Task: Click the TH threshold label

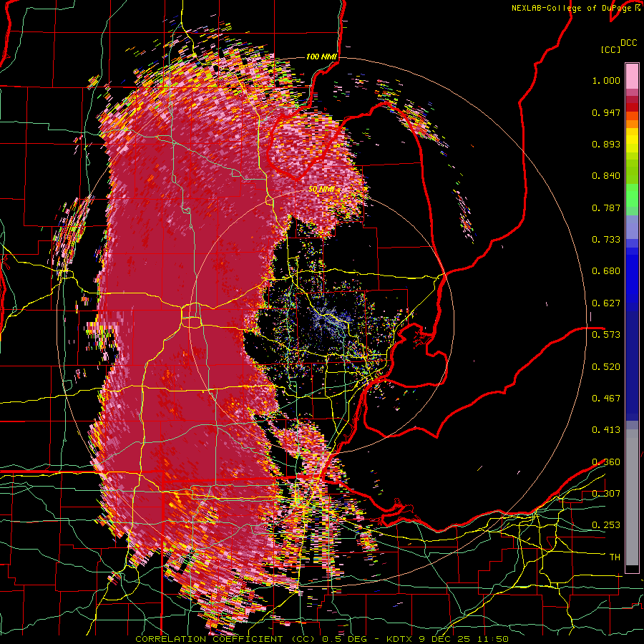Action: tap(615, 557)
